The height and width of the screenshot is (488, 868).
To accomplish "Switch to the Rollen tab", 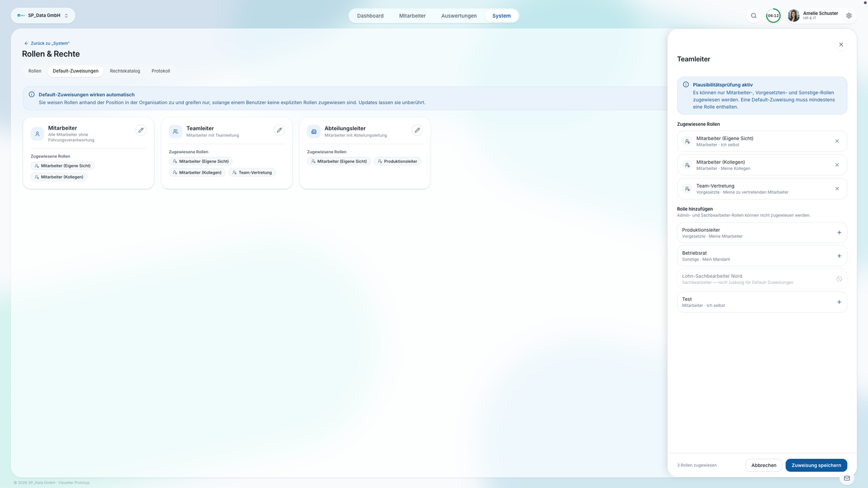I will [35, 71].
